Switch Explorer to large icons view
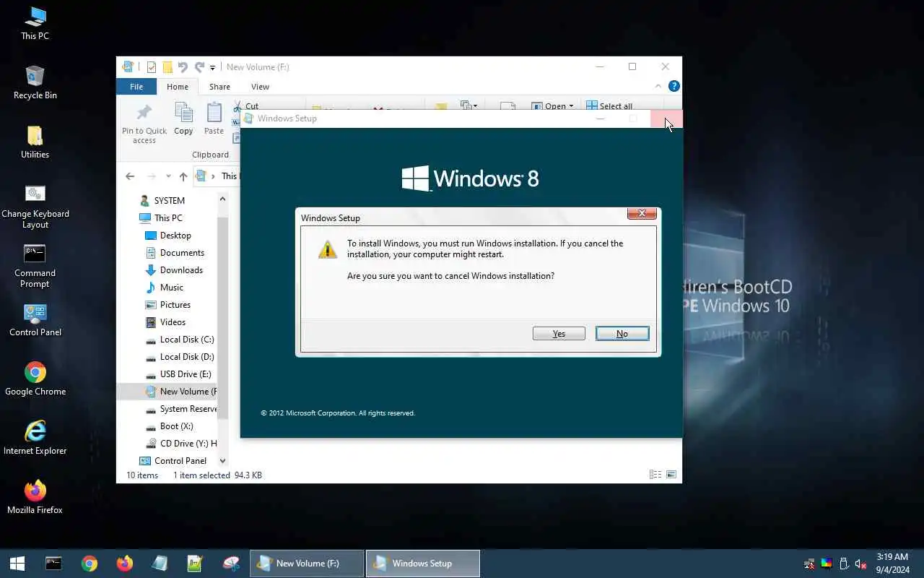Image resolution: width=924 pixels, height=578 pixels. 671,475
